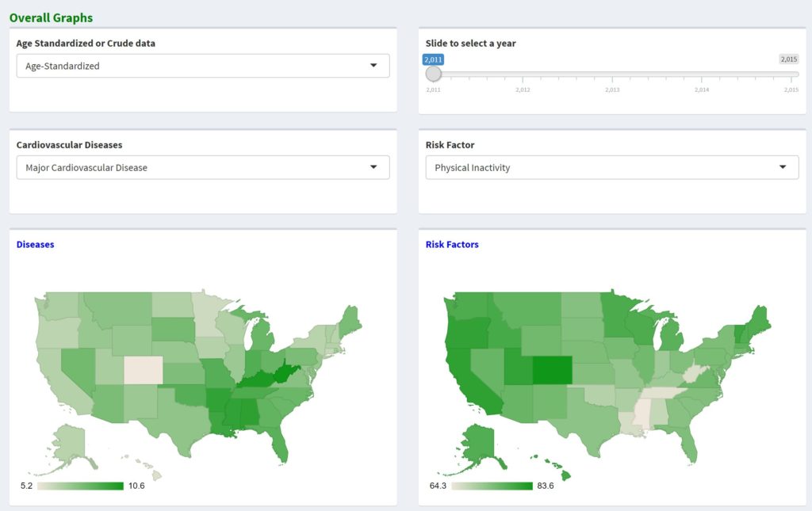Select the 2,012 tick on year slider
812x511 pixels.
[x=523, y=90]
